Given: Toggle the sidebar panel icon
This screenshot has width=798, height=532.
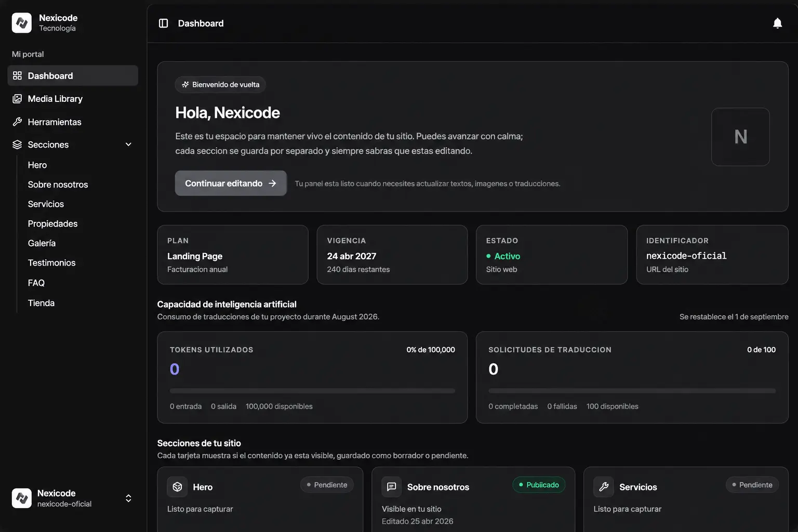Looking at the screenshot, I should pyautogui.click(x=163, y=23).
